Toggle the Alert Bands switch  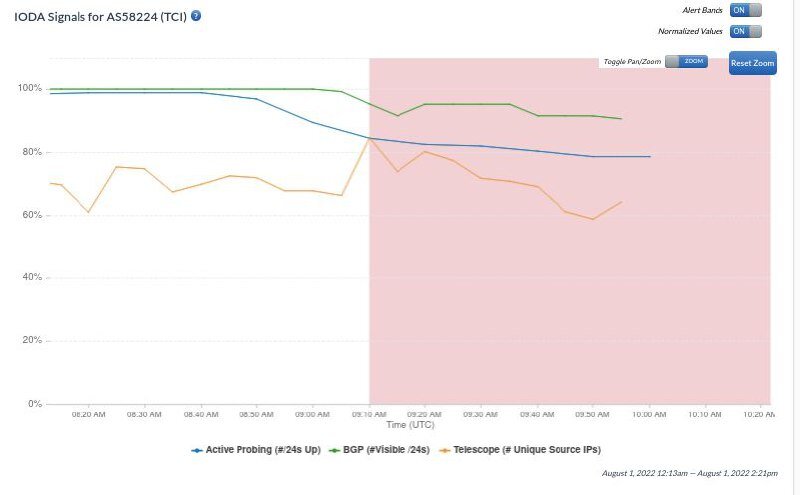click(745, 10)
